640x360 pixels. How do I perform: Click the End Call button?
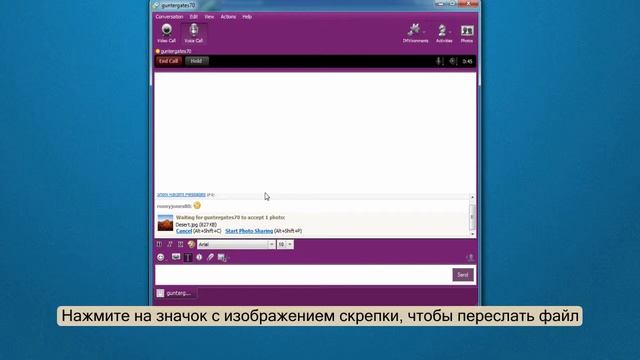169,61
